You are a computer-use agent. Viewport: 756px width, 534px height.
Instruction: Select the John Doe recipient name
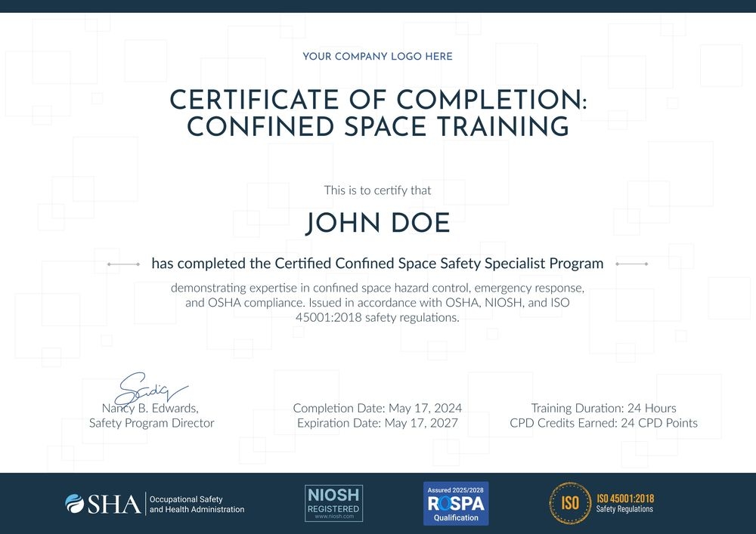[377, 223]
